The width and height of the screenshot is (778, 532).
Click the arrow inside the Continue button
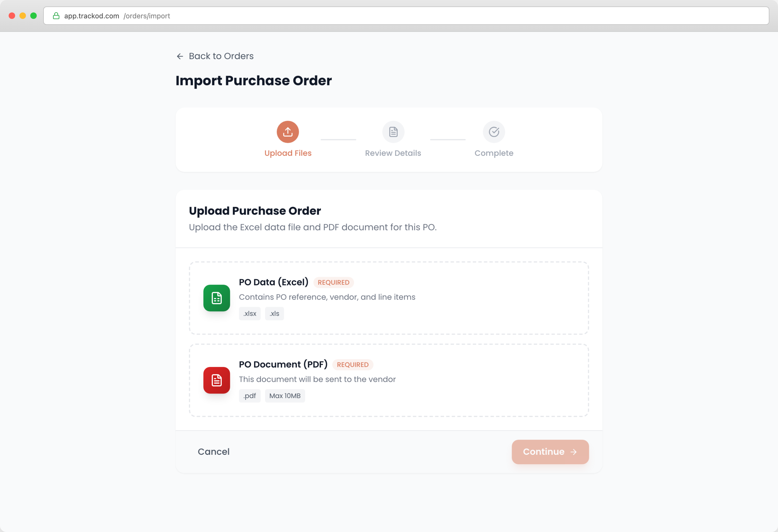[574, 452]
